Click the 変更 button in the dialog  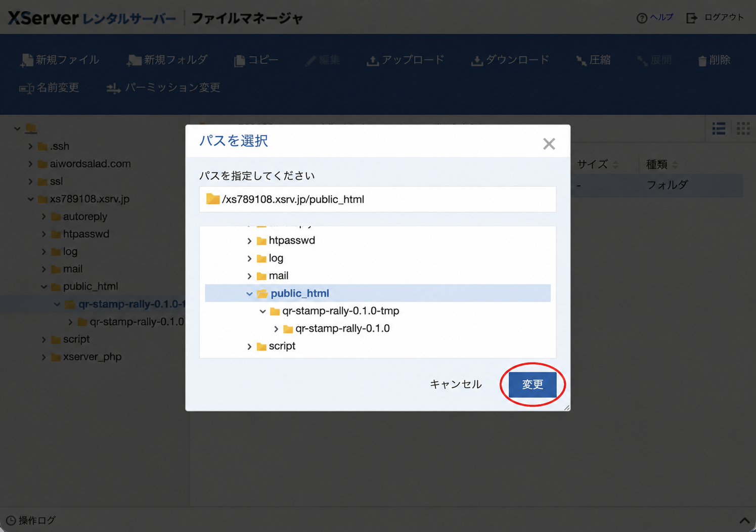pos(532,384)
